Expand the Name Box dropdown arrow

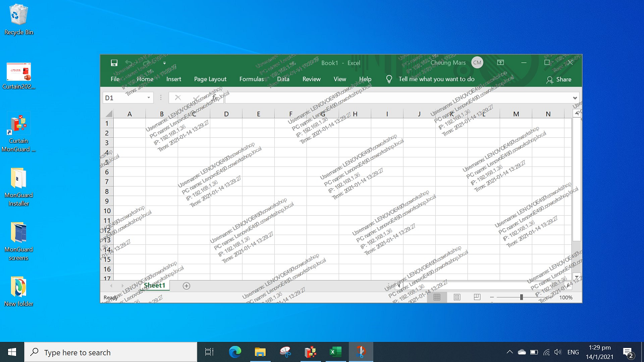pos(149,98)
